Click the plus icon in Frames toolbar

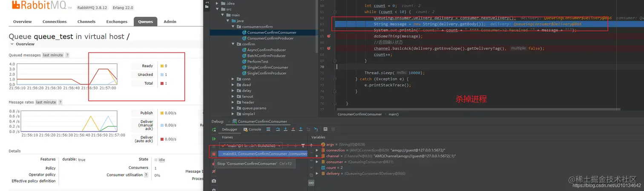point(311,145)
